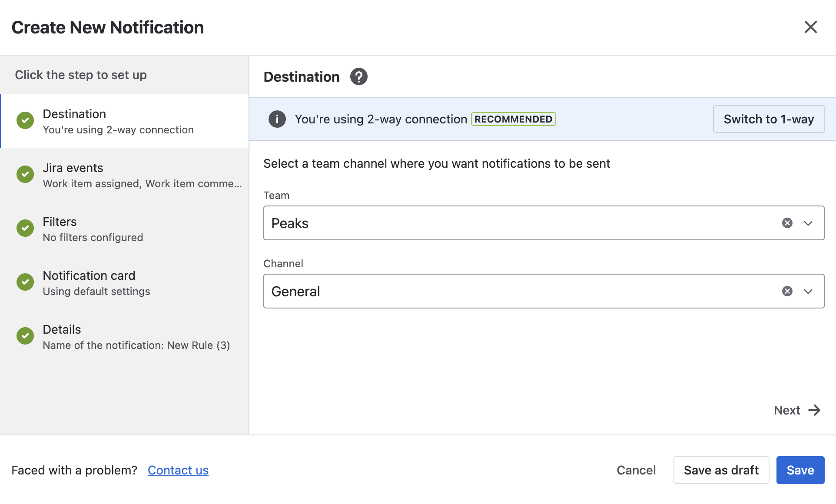This screenshot has width=836, height=504.
Task: Follow the Contact us link
Action: pos(178,470)
